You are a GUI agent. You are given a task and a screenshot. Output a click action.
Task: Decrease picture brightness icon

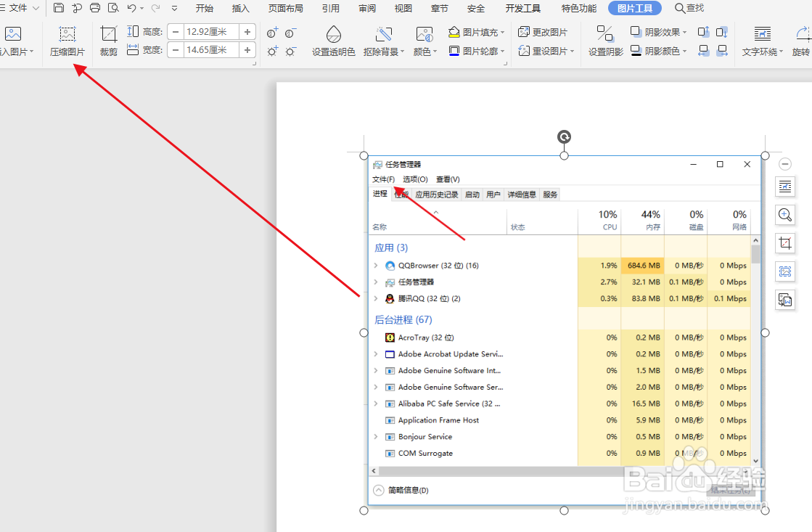[290, 52]
